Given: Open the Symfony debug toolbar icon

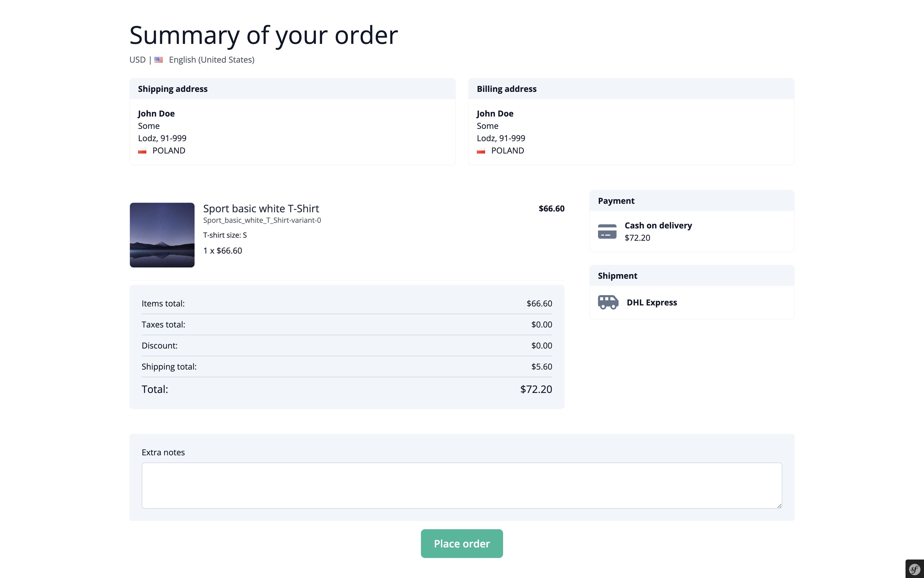Looking at the screenshot, I should click(x=915, y=569).
